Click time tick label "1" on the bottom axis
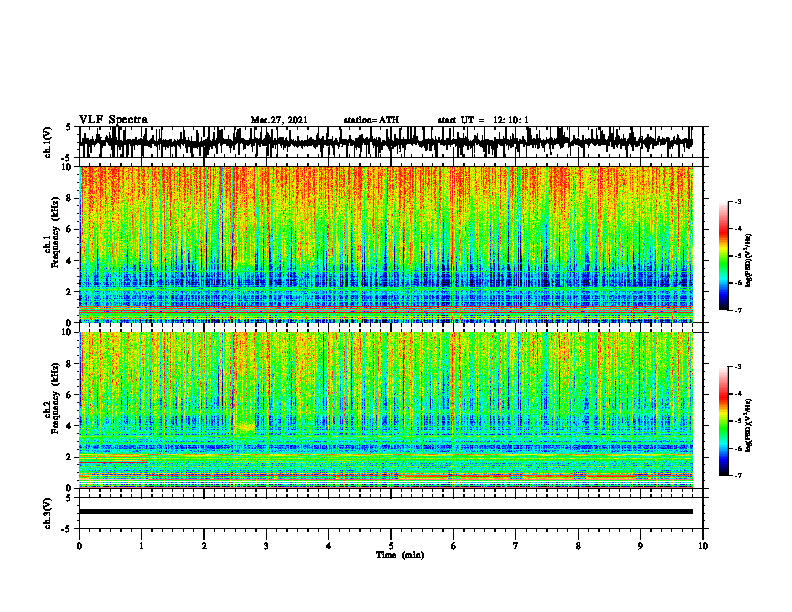 pos(141,546)
